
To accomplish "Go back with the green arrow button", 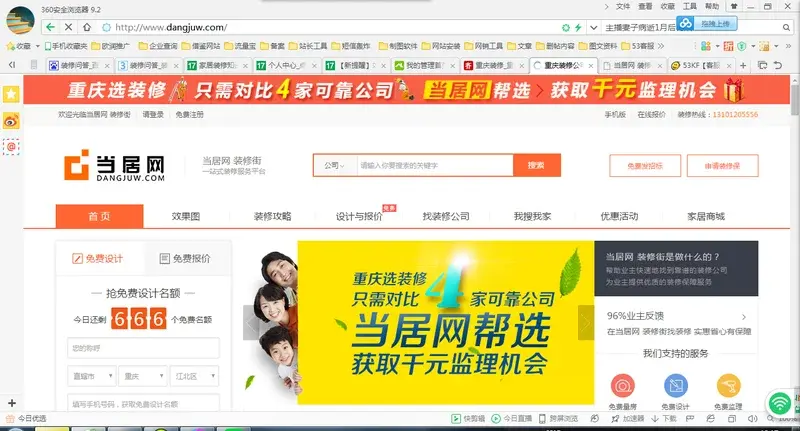I will pyautogui.click(x=50, y=27).
